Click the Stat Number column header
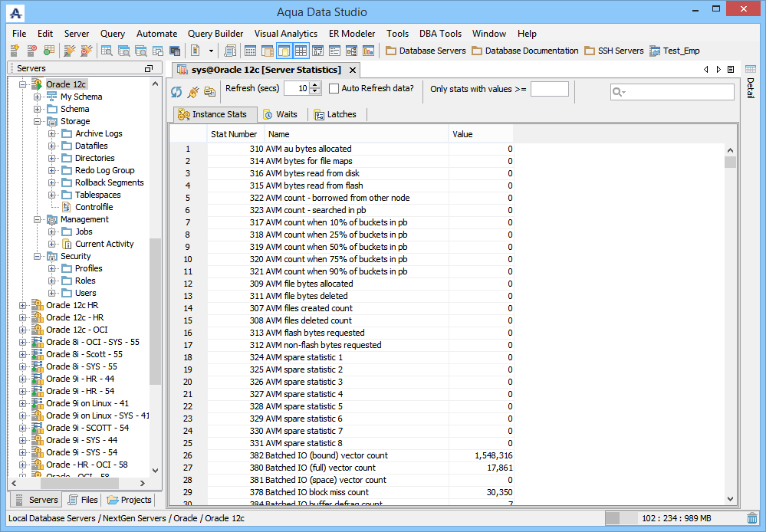766x532 pixels. (x=234, y=134)
